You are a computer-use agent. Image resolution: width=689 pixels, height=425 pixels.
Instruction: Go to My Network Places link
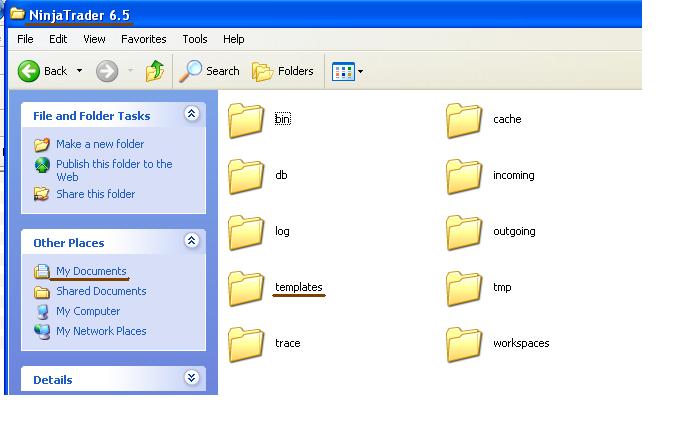(x=101, y=331)
